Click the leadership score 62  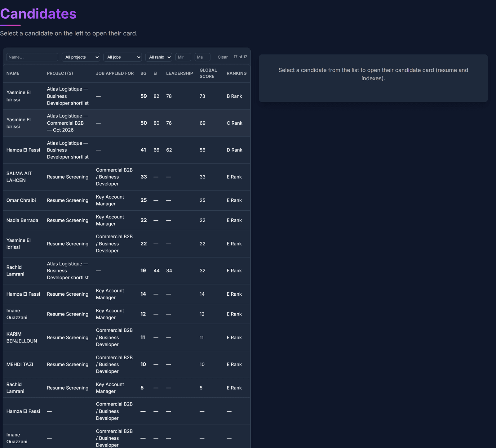[169, 150]
